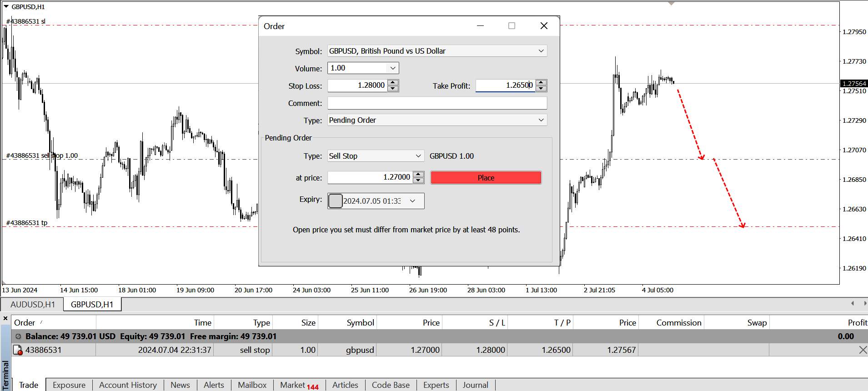
Task: Open the News tab
Action: pos(180,385)
